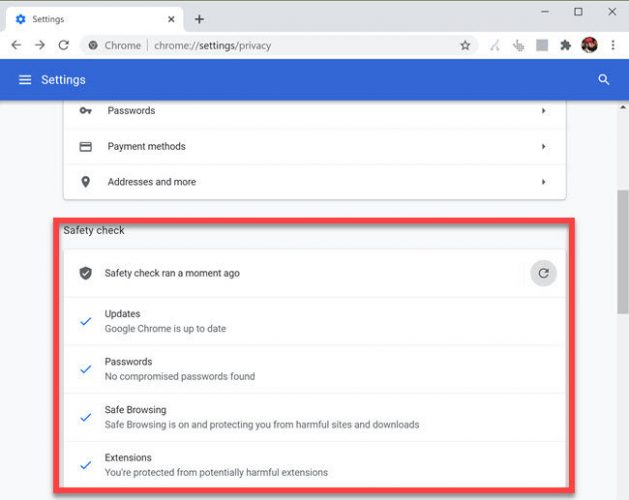Maximize the Chrome window
The width and height of the screenshot is (629, 500).
[578, 12]
